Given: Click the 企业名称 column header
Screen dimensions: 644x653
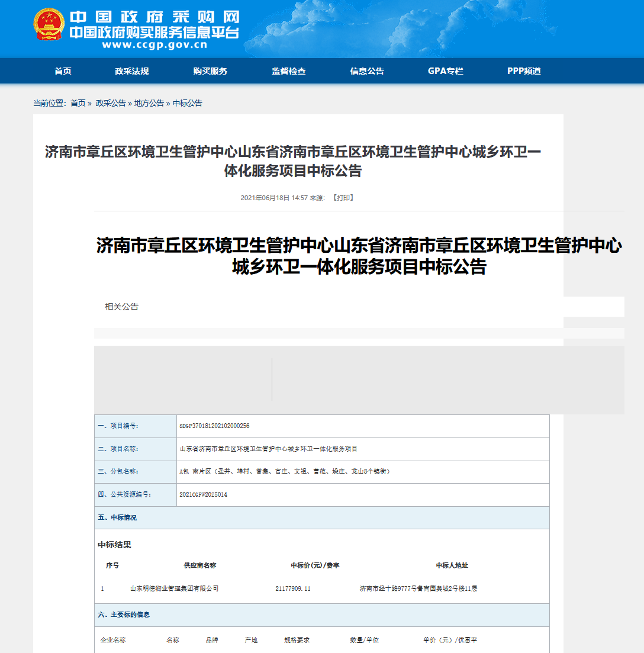Looking at the screenshot, I should tap(113, 640).
